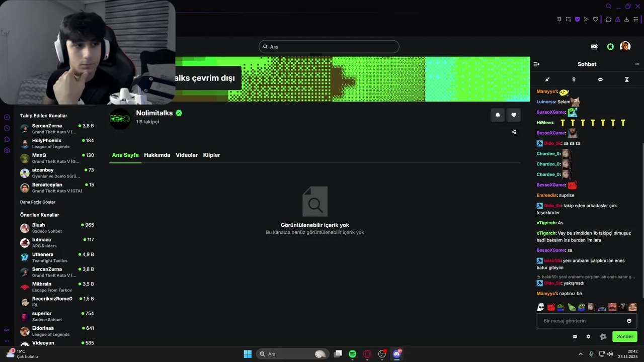Open Uthenera Teamfight Tactics channel

pyautogui.click(x=57, y=257)
